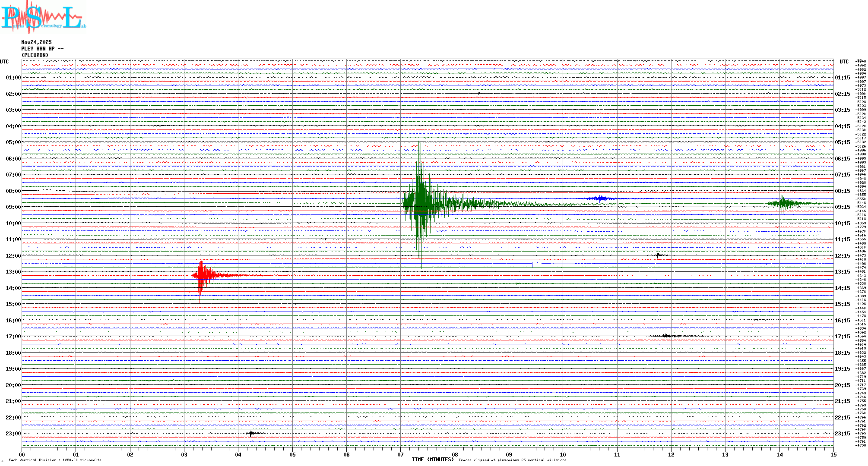Click the 13:15 time label on the right

point(842,272)
